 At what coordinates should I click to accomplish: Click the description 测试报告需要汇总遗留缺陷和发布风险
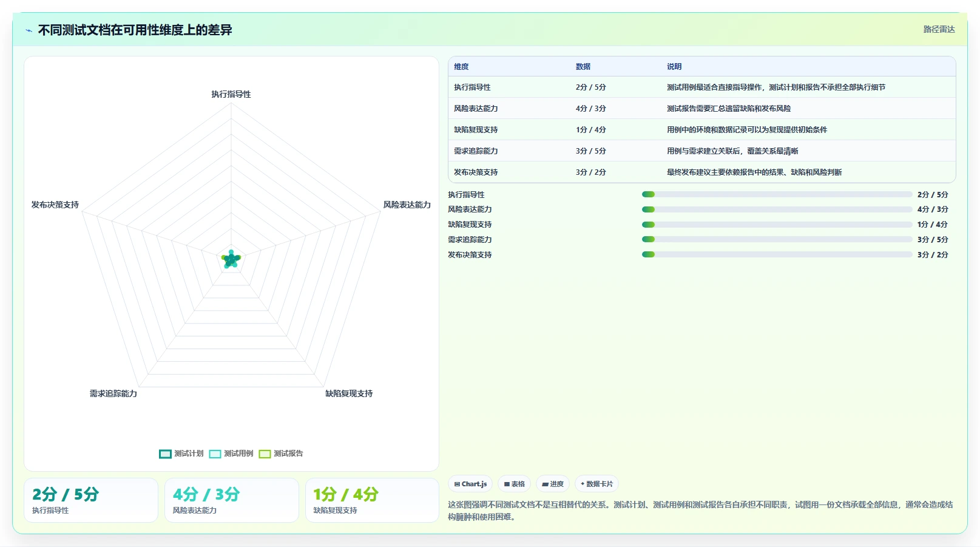coord(729,109)
